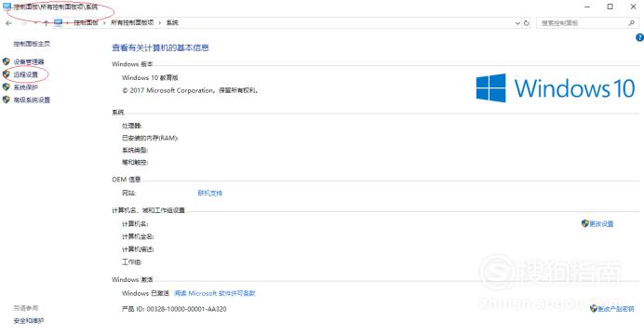Image resolution: width=644 pixels, height=335 pixels.
Task: Select 控制面板 breadcrumb segment
Action: 86,22
